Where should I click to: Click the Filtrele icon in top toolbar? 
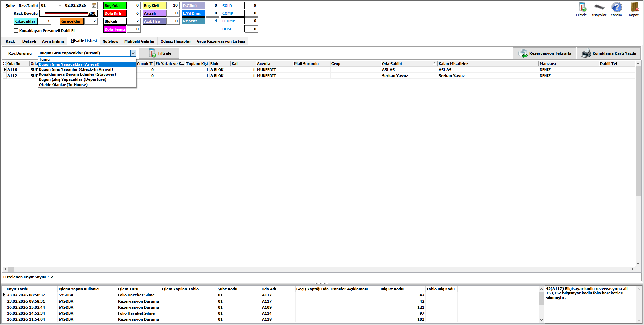point(581,7)
